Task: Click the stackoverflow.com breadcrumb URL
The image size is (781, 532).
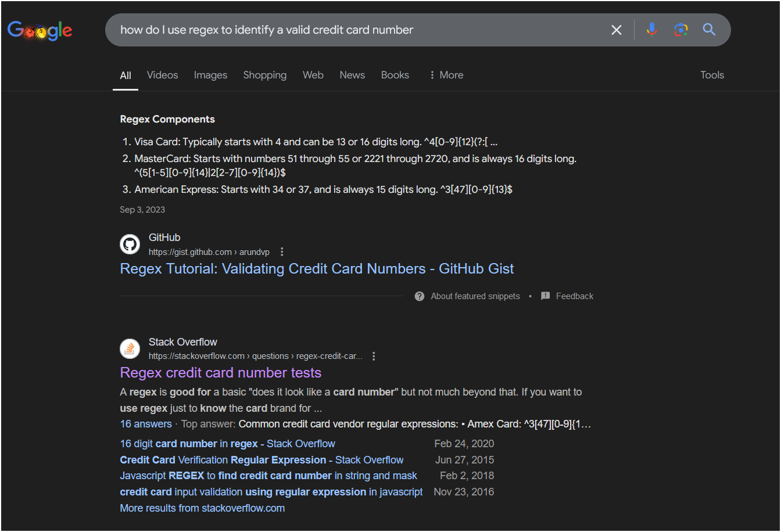Action: (255, 357)
